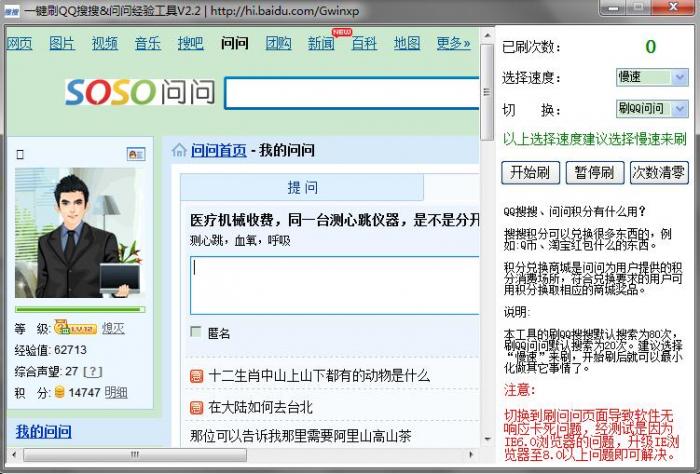
Task: Click the 经验值: 62713 text
Action: [50, 350]
